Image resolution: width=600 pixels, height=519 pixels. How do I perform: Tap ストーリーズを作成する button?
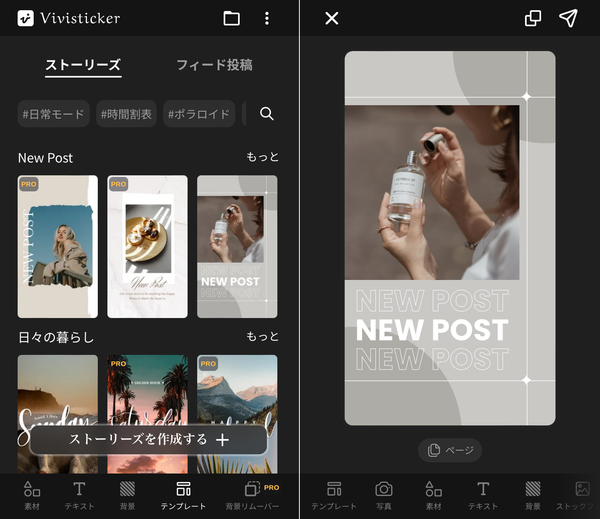(148, 440)
